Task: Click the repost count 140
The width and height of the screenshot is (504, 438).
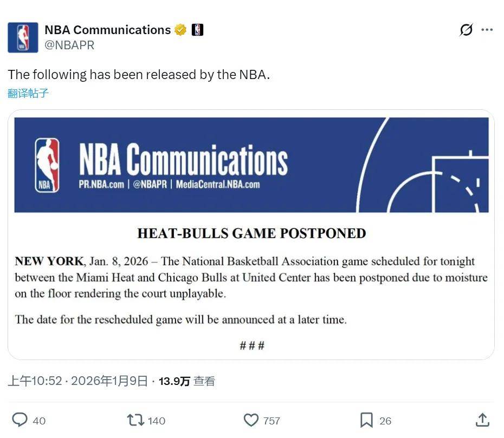Action: coord(157,421)
